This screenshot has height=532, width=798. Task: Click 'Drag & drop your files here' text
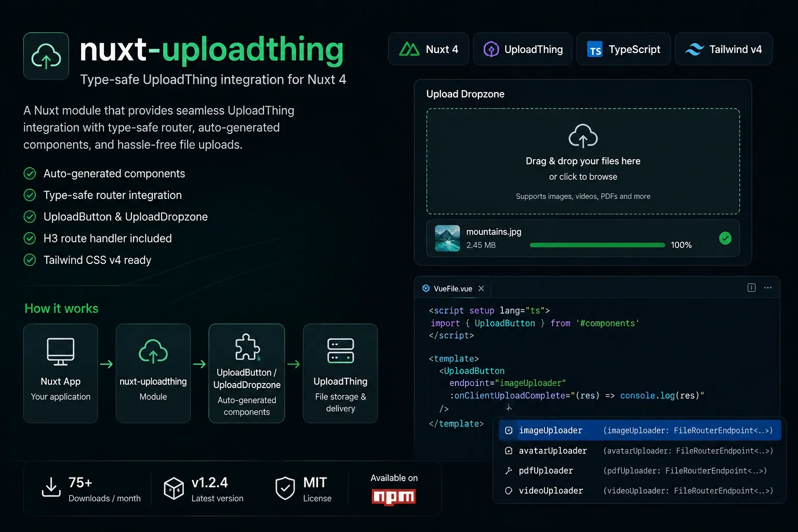point(583,161)
